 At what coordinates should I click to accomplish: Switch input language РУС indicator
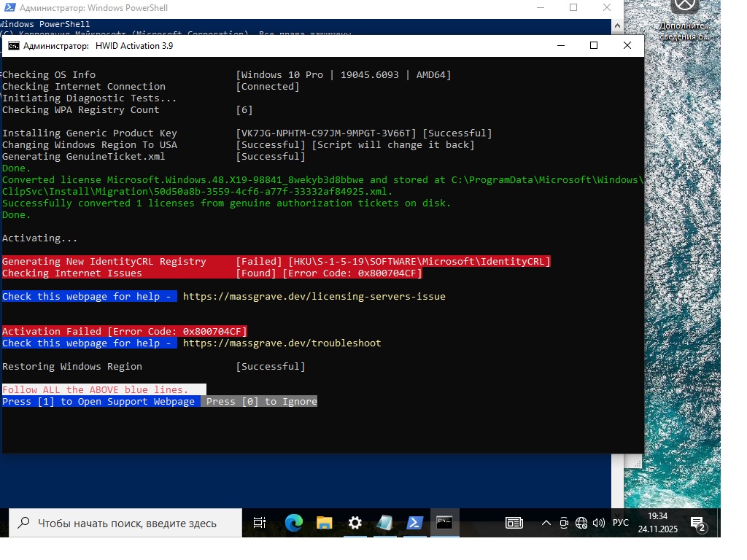620,523
